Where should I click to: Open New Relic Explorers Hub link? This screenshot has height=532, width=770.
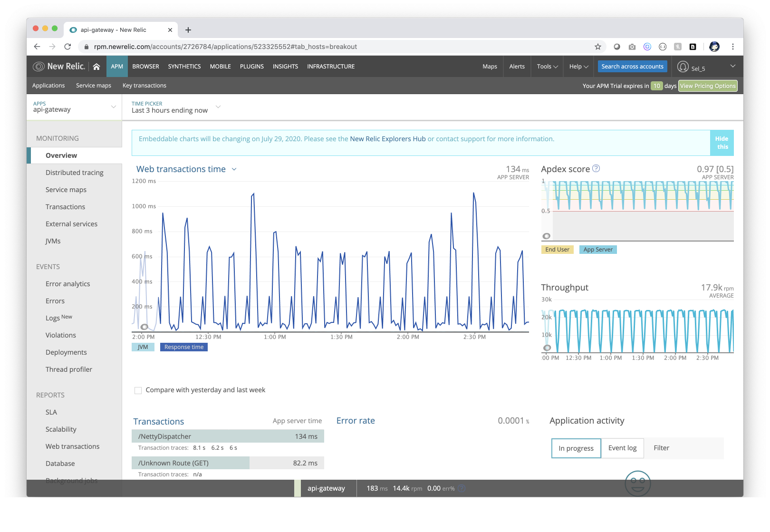tap(388, 139)
